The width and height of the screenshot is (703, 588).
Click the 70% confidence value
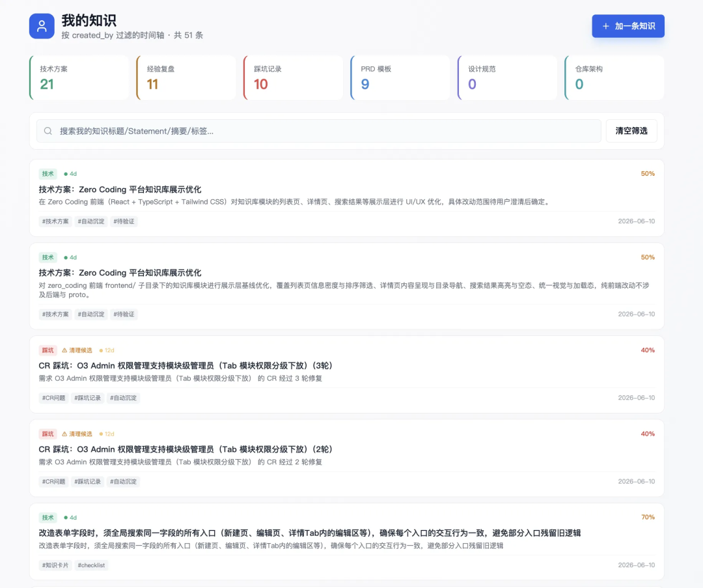click(648, 517)
